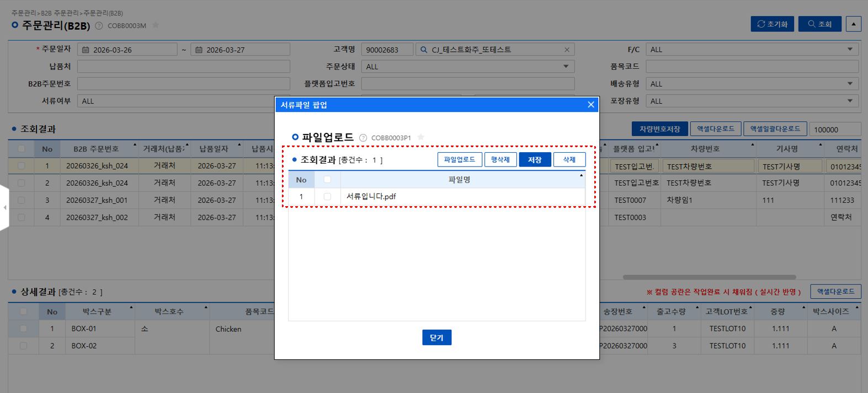This screenshot has width=868, height=393.
Task: Expand left side panel arrow handle
Action: (4, 208)
